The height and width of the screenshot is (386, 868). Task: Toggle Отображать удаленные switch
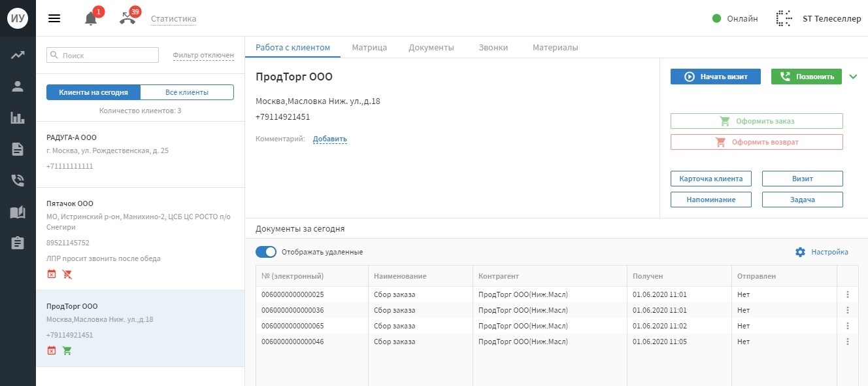pyautogui.click(x=266, y=252)
